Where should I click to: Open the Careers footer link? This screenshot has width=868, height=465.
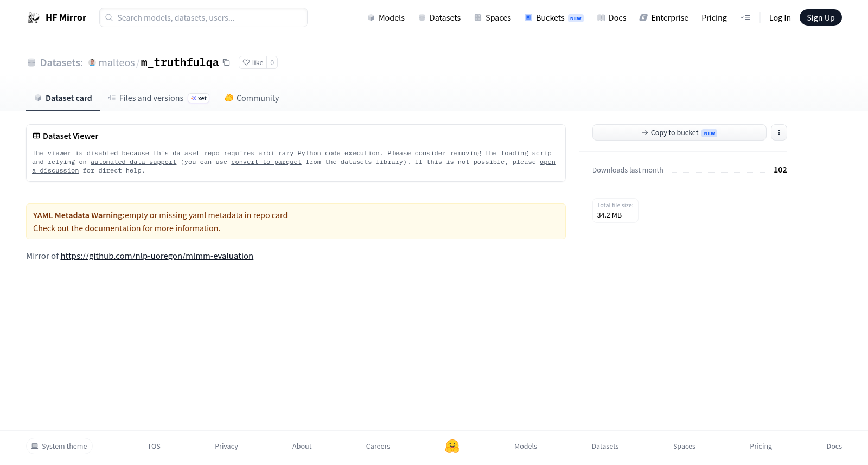[x=378, y=447]
